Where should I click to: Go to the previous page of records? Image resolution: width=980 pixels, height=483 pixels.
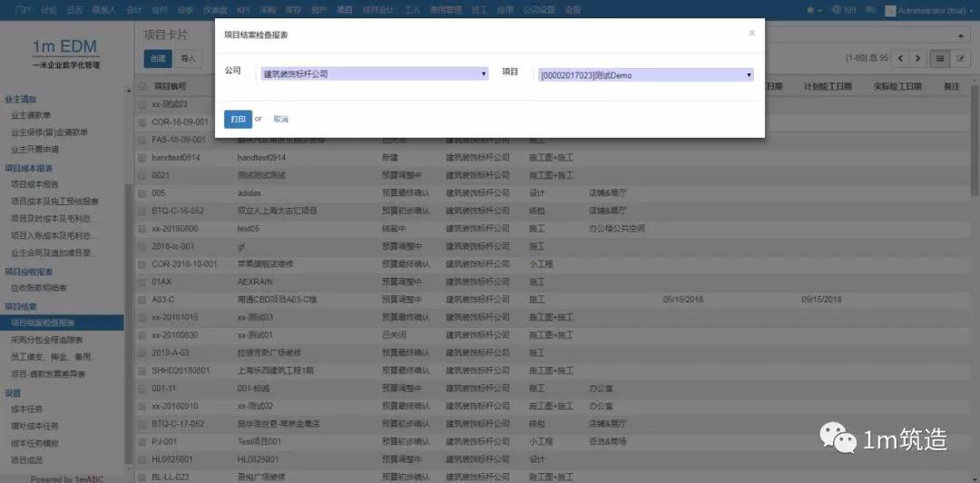(x=899, y=58)
